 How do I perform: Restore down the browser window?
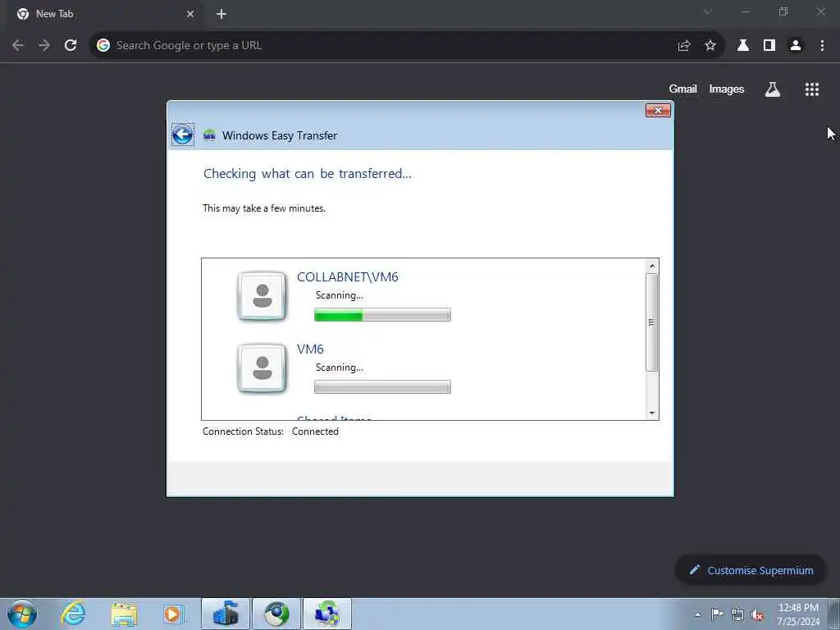pyautogui.click(x=783, y=11)
